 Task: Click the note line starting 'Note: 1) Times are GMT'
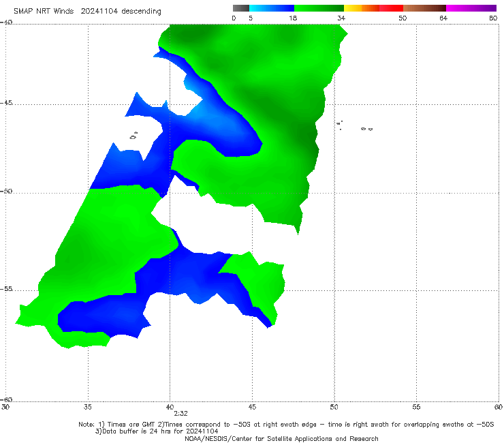[x=286, y=425]
